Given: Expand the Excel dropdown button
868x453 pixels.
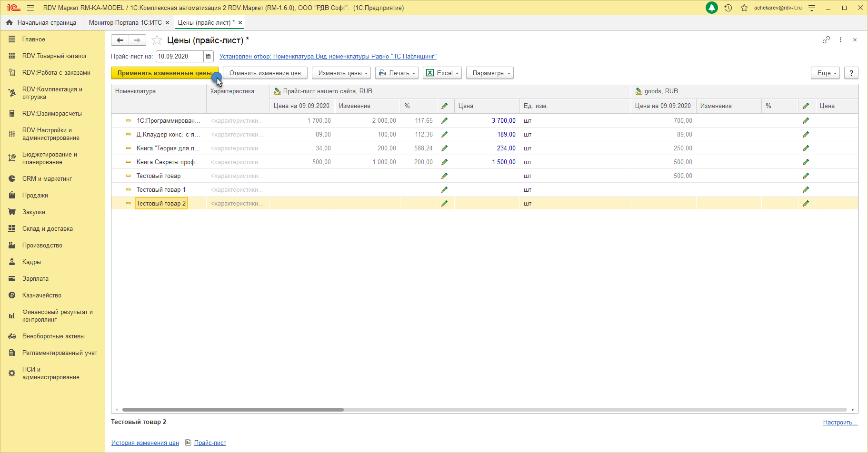Looking at the screenshot, I should [443, 73].
